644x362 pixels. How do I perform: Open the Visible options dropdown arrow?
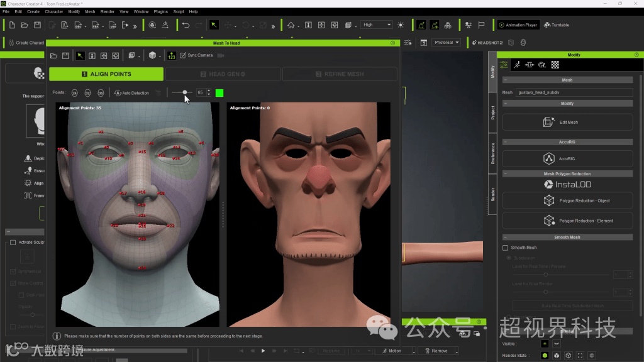point(557,344)
